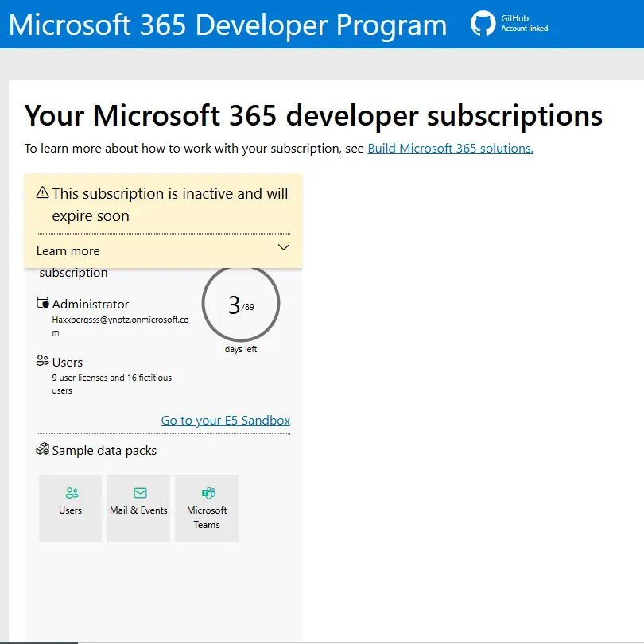Click the '9 user licenses and 16 fictitious users' text
The image size is (644, 644).
tap(112, 383)
